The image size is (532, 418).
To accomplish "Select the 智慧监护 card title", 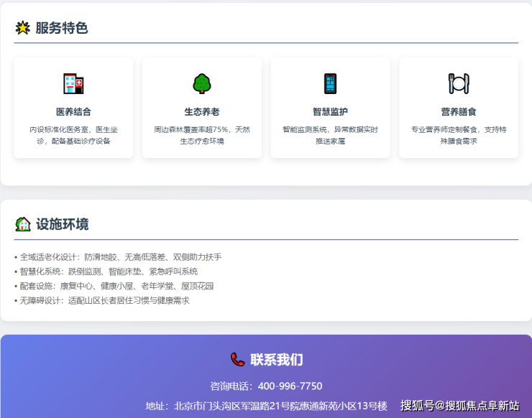I will tap(330, 112).
